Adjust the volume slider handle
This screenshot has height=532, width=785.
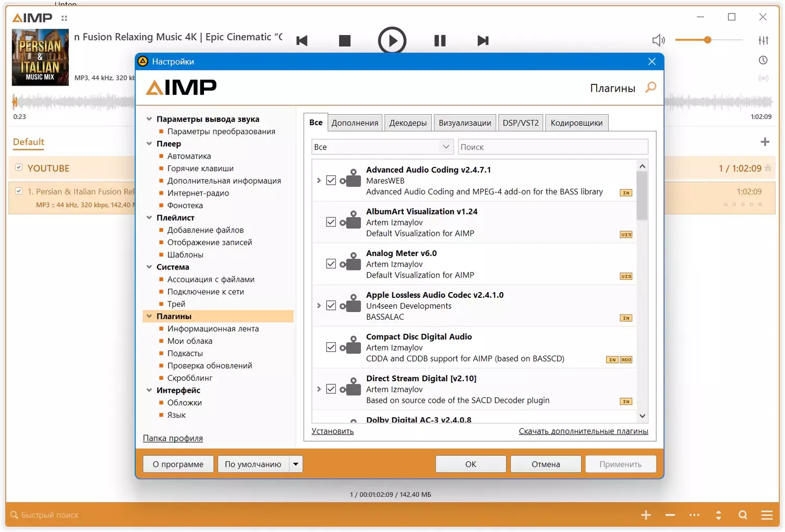(708, 40)
